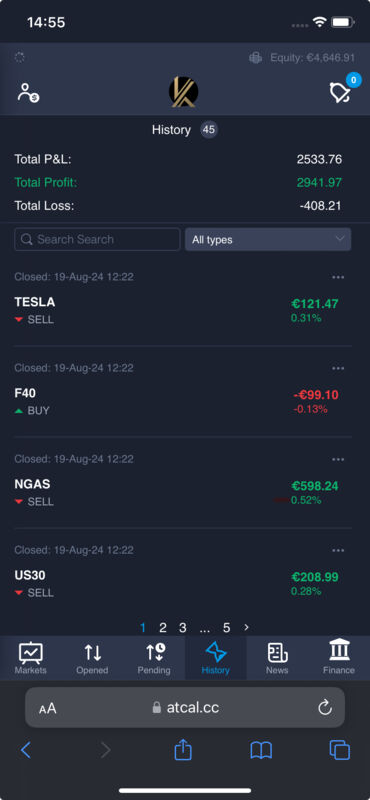The width and height of the screenshot is (370, 800).
Task: Open the News tab icon
Action: pos(277,653)
